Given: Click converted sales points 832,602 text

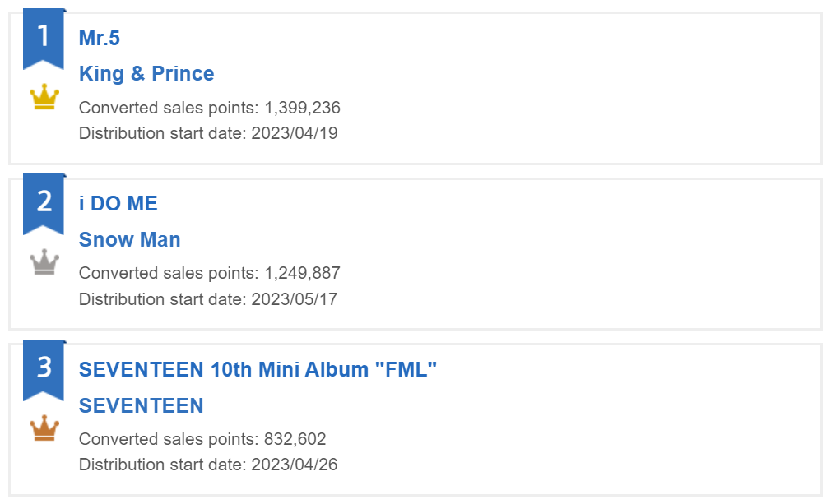Looking at the screenshot, I should 202,439.
